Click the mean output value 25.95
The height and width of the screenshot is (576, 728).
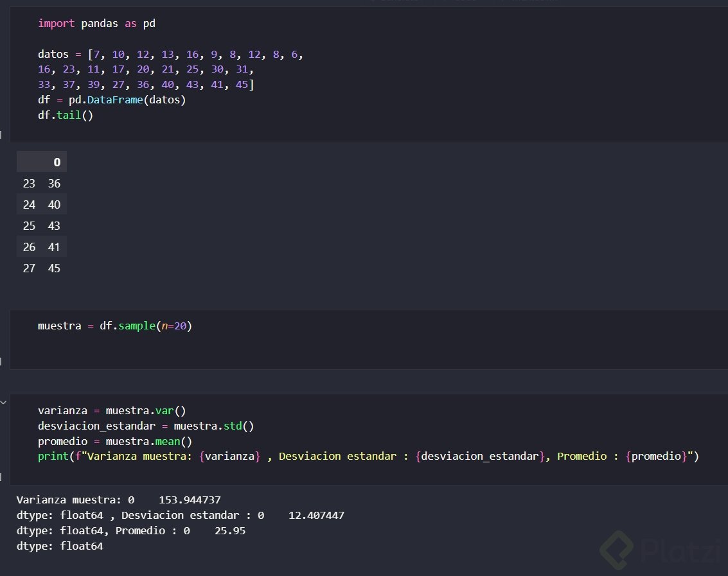pyautogui.click(x=230, y=530)
